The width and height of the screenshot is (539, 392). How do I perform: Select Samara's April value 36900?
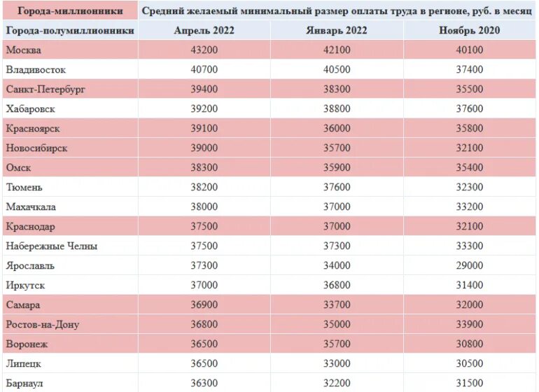click(204, 304)
